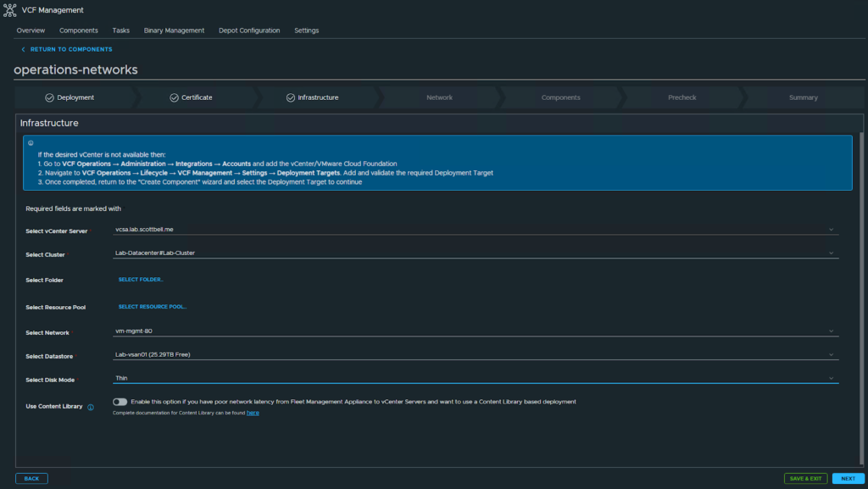Click the Use Content Library label
The height and width of the screenshot is (489, 868).
click(53, 406)
